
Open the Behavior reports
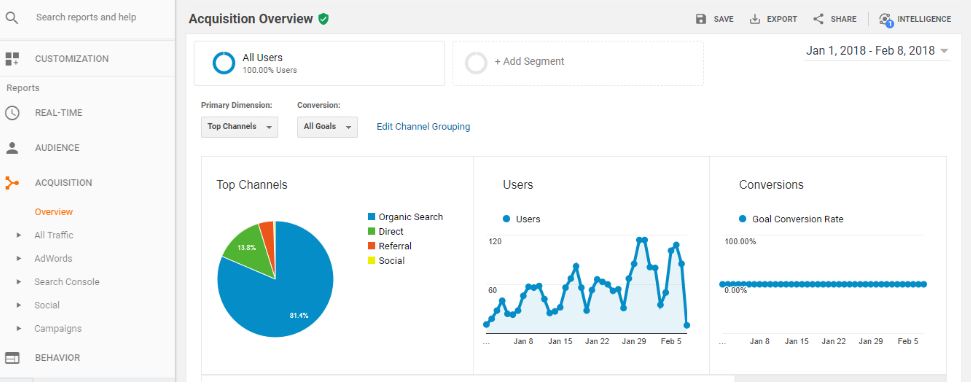58,358
